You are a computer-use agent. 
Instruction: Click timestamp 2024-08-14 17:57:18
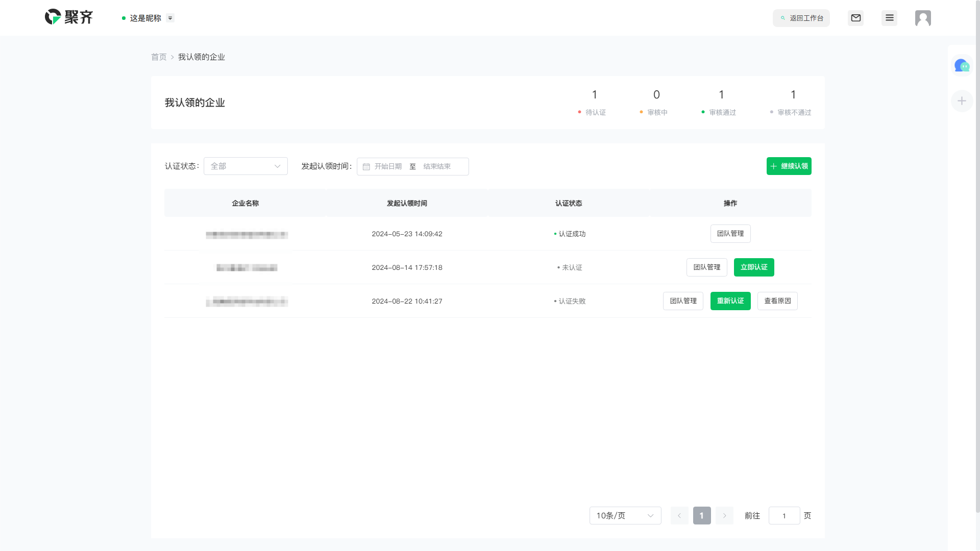click(407, 267)
